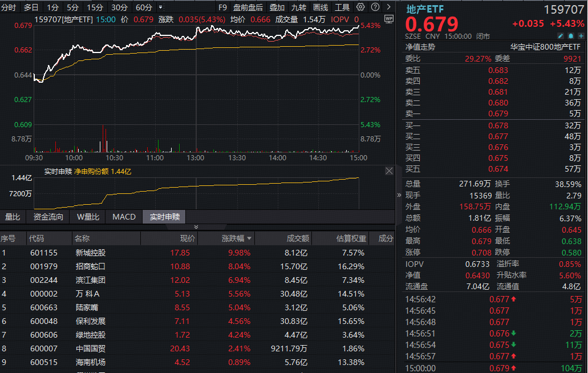
Task: Click the pencil edit icon near quote
Action: coord(561,35)
